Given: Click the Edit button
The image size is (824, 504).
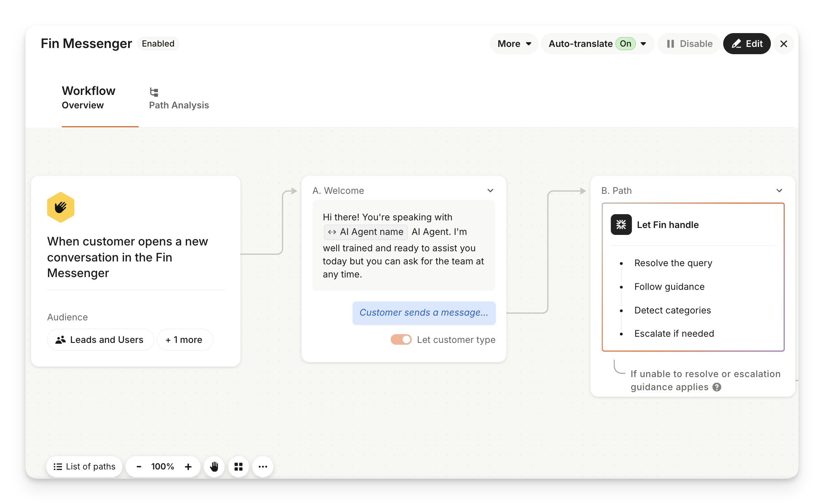Looking at the screenshot, I should click(746, 44).
